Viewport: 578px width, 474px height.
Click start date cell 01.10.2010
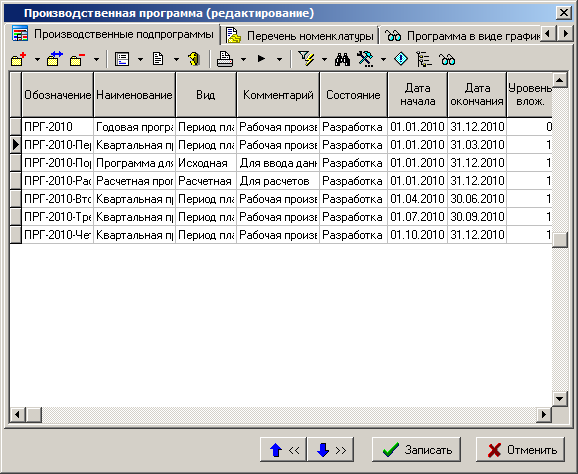[x=418, y=235]
